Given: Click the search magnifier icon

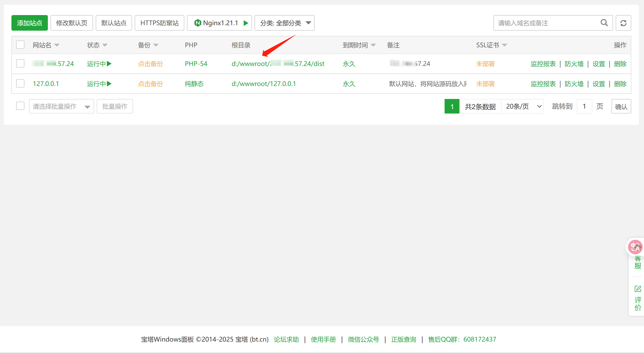Looking at the screenshot, I should [x=604, y=23].
